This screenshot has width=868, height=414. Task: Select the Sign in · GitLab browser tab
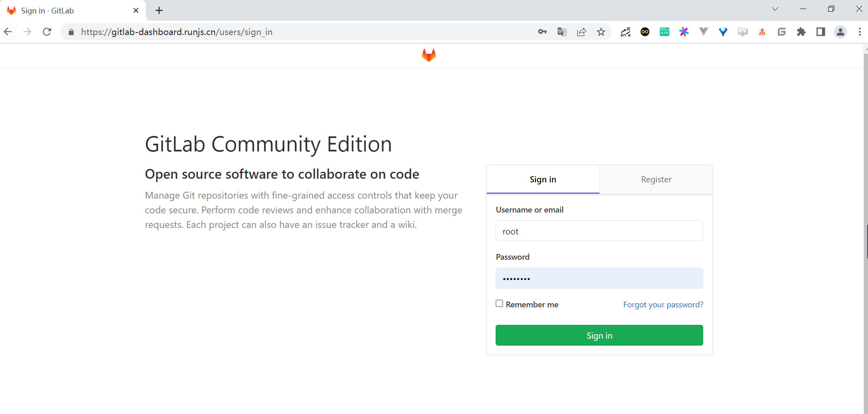72,11
